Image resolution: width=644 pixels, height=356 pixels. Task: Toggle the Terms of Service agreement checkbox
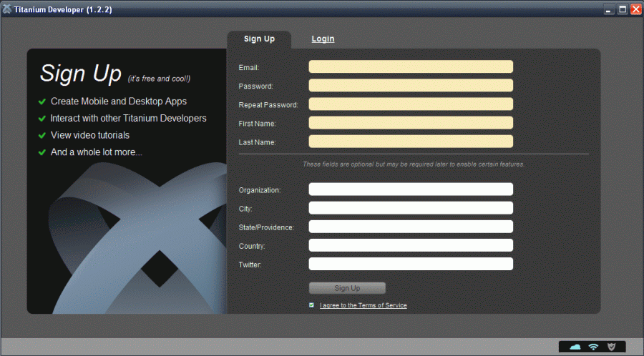[x=311, y=305]
